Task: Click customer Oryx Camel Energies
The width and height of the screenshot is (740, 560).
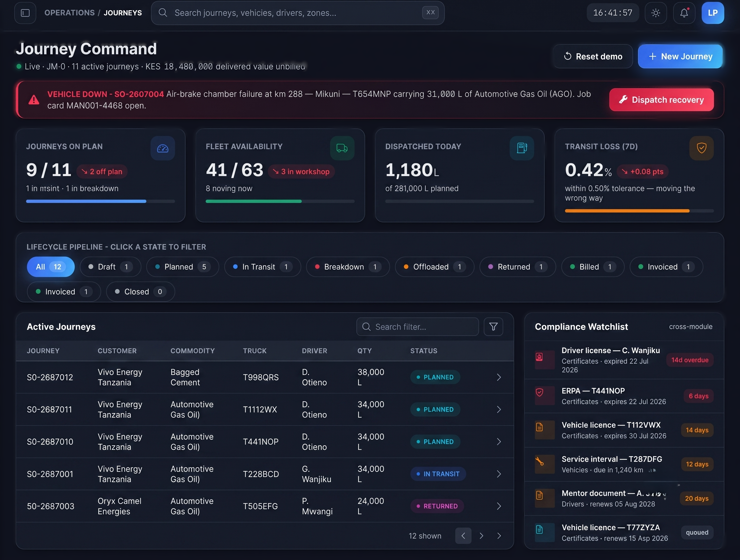Action: pos(119,506)
